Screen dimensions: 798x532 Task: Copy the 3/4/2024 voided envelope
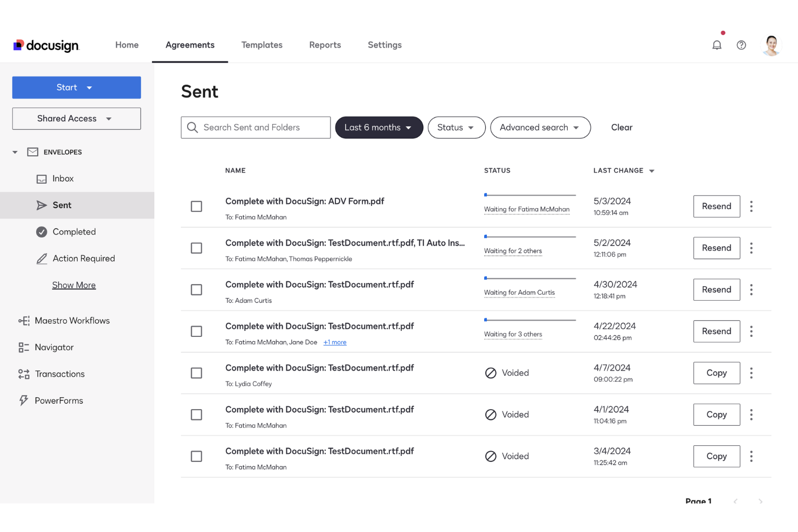coord(717,457)
